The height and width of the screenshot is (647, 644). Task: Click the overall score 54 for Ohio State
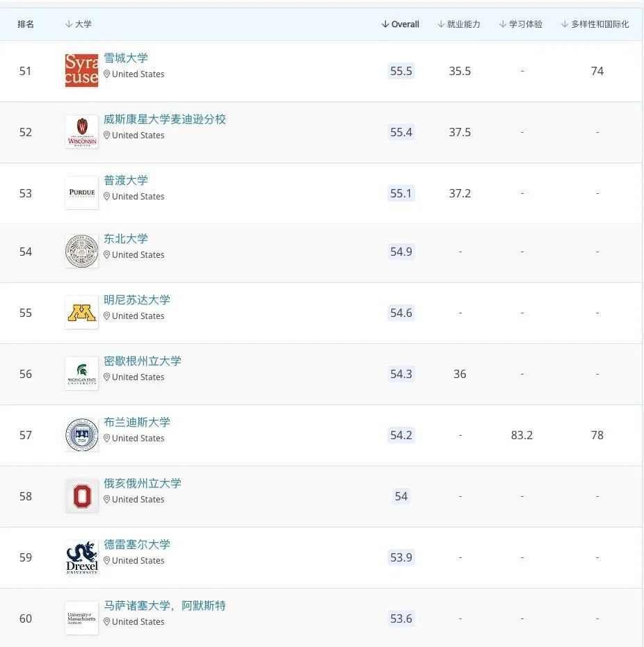coord(401,496)
